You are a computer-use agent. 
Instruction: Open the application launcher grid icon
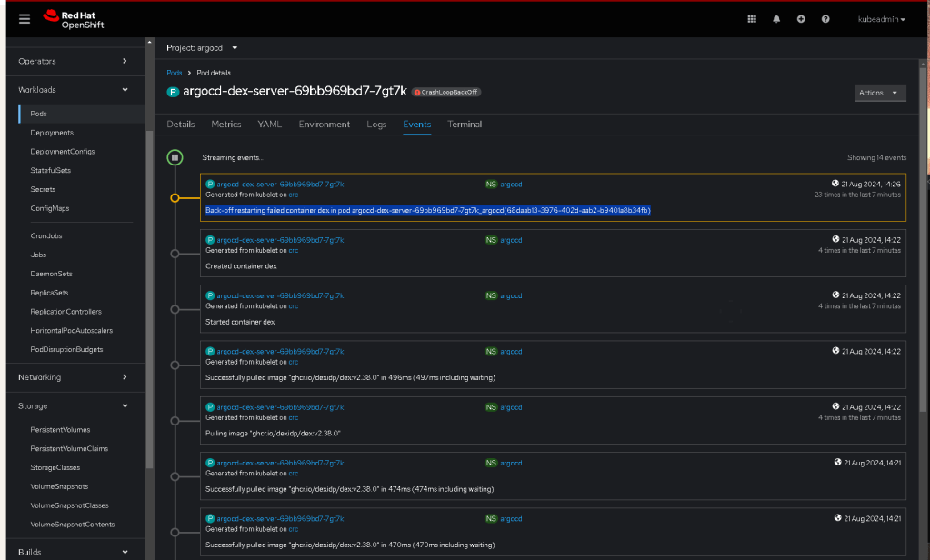click(x=752, y=19)
